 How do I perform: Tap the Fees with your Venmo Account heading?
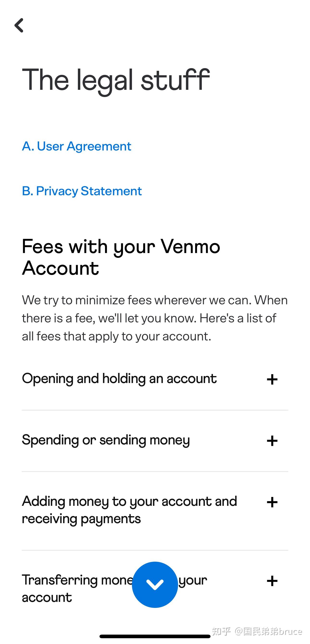(121, 258)
